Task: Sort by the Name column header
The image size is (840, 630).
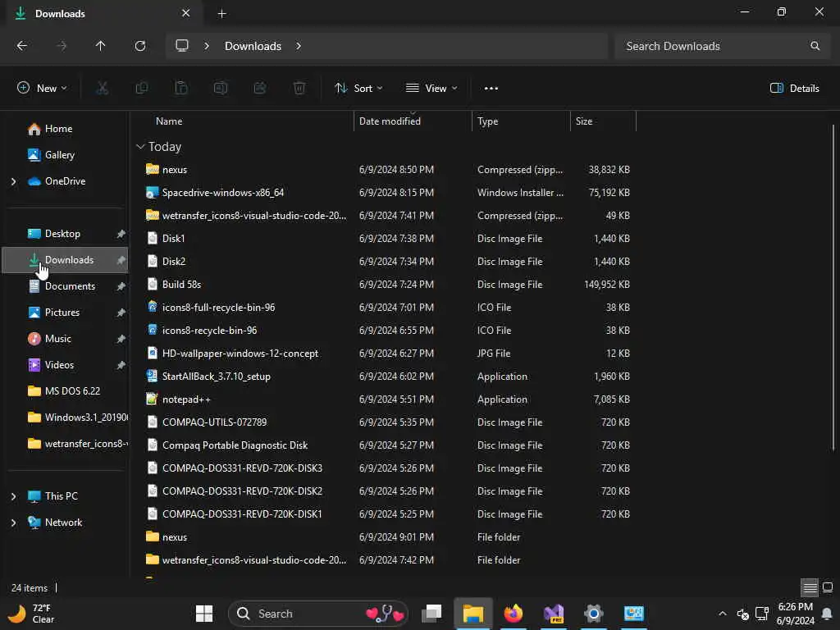Action: click(169, 121)
